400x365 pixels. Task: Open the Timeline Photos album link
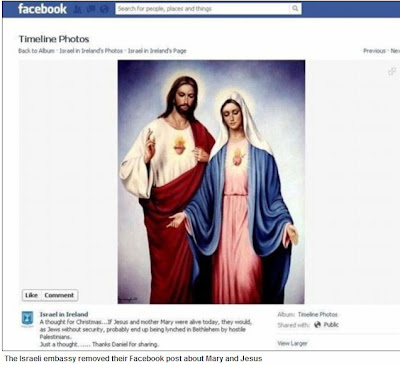point(318,314)
